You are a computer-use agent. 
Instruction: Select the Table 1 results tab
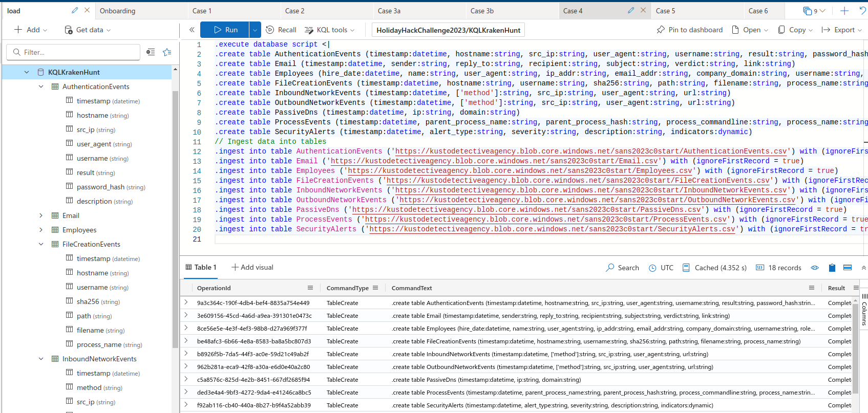201,267
